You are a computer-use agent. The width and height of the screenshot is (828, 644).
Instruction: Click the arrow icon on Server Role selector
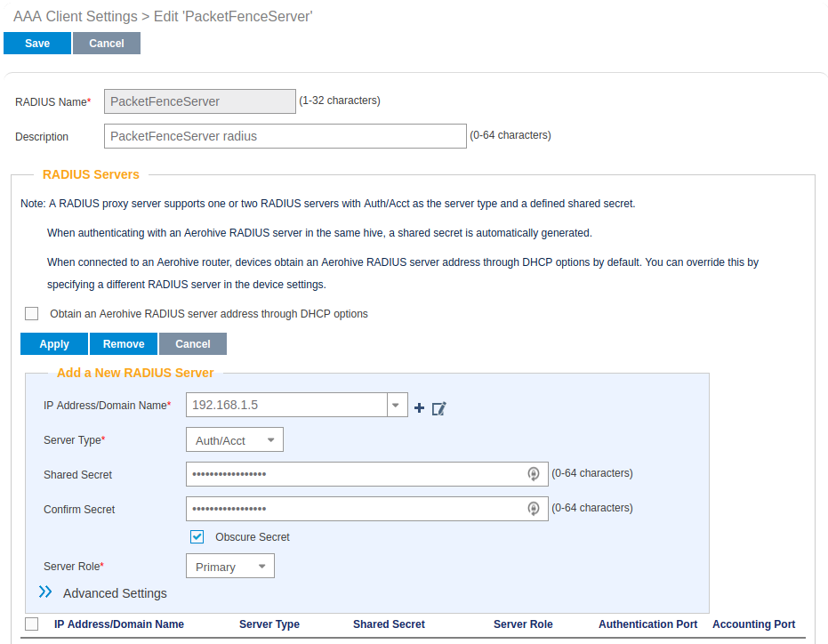(x=260, y=565)
